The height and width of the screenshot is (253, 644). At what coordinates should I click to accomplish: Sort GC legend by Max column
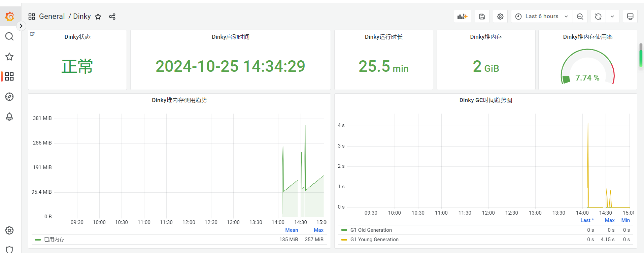pyautogui.click(x=610, y=220)
